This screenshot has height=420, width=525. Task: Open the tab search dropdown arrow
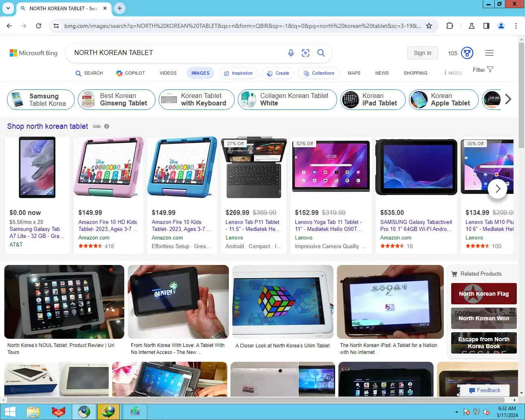point(8,8)
